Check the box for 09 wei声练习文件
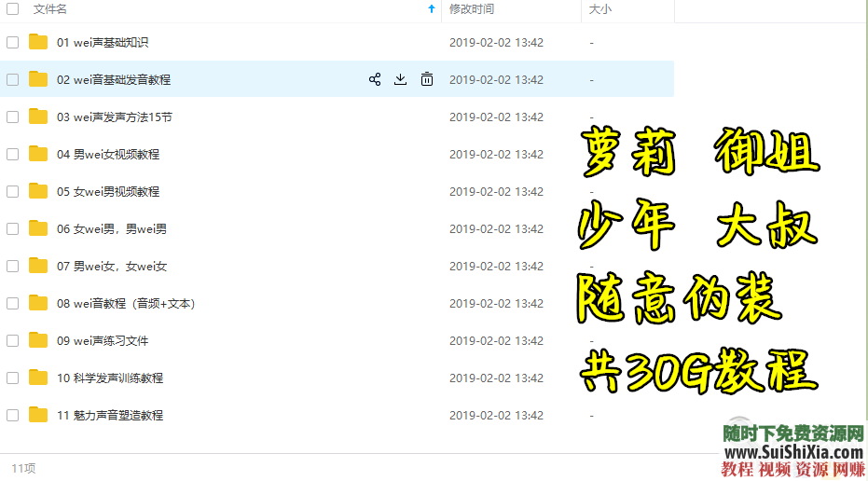 click(13, 341)
